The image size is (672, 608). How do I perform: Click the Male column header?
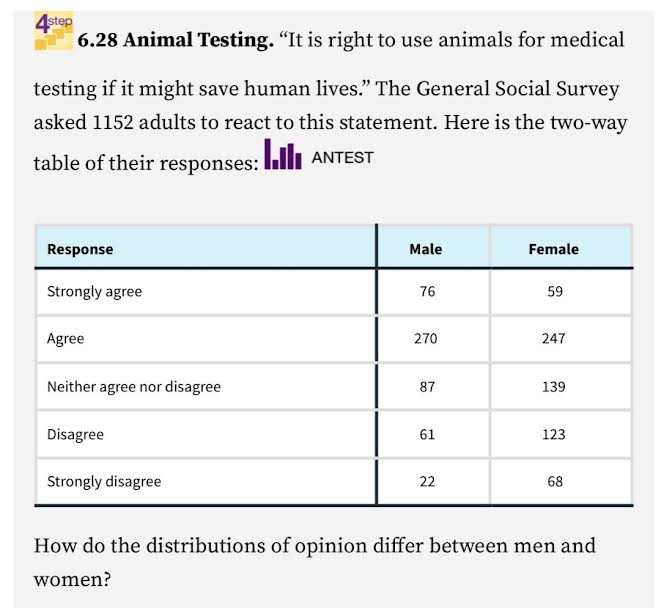click(x=426, y=249)
